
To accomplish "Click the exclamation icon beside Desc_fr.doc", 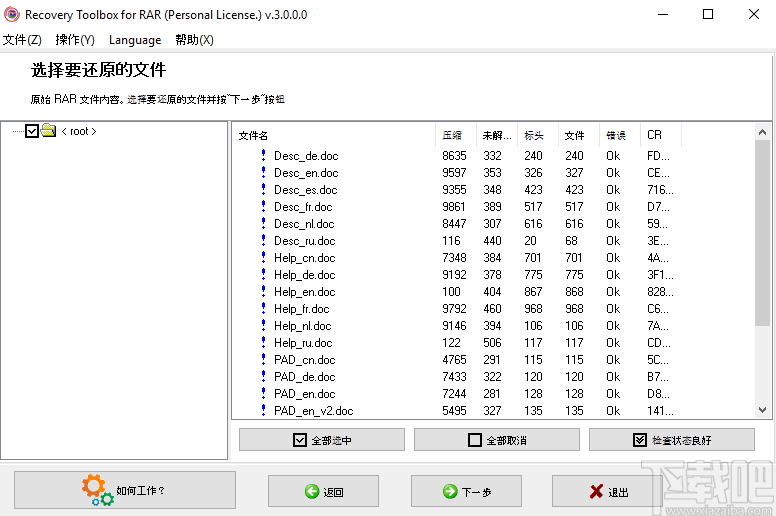I will point(263,206).
